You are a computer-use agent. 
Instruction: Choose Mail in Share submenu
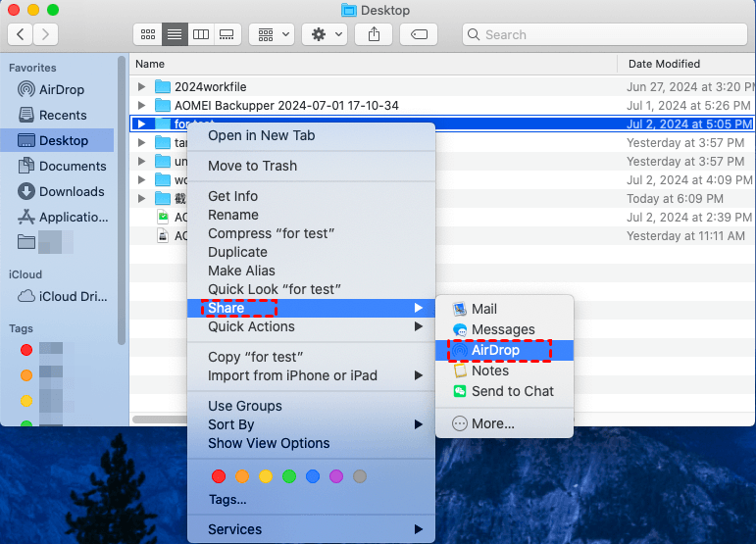pos(483,309)
